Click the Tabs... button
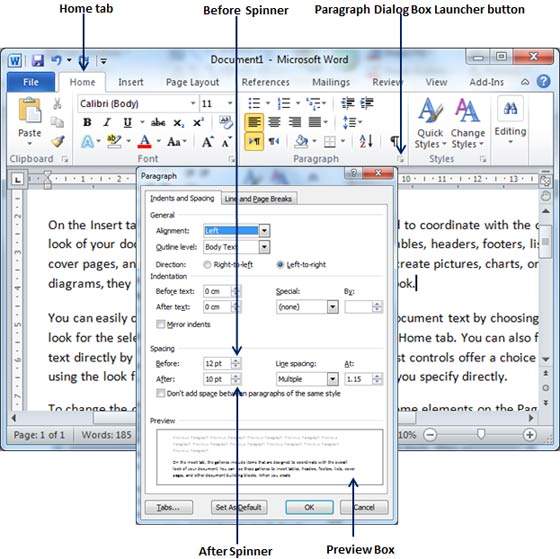This screenshot has width=560, height=559. (x=169, y=507)
